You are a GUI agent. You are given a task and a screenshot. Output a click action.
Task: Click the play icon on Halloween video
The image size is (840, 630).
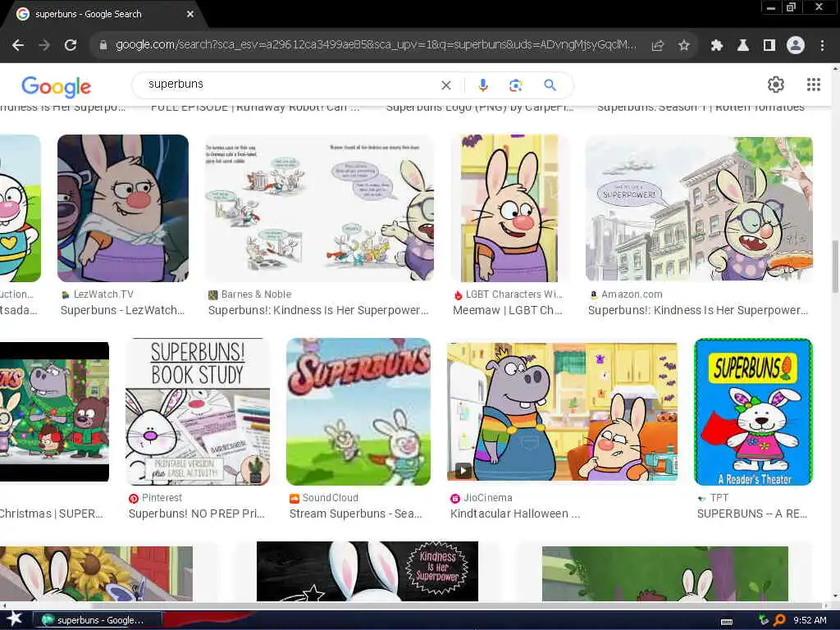point(463,471)
